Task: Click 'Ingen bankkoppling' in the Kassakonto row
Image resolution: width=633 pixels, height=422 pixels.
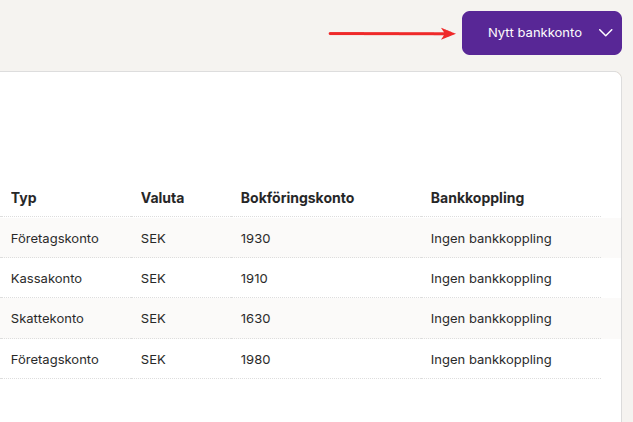Action: click(x=491, y=278)
